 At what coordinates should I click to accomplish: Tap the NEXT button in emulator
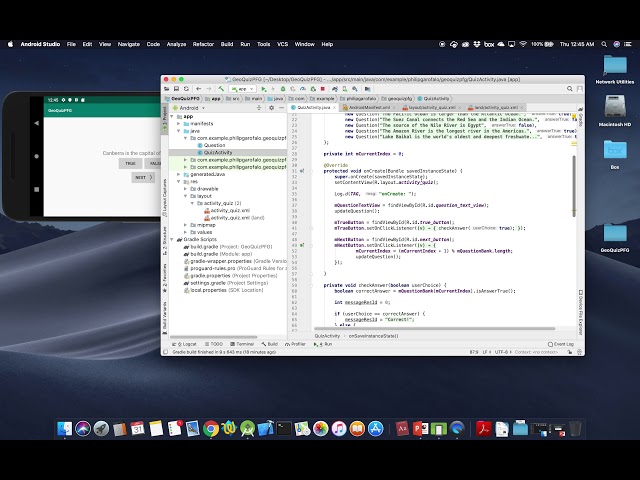pos(143,178)
